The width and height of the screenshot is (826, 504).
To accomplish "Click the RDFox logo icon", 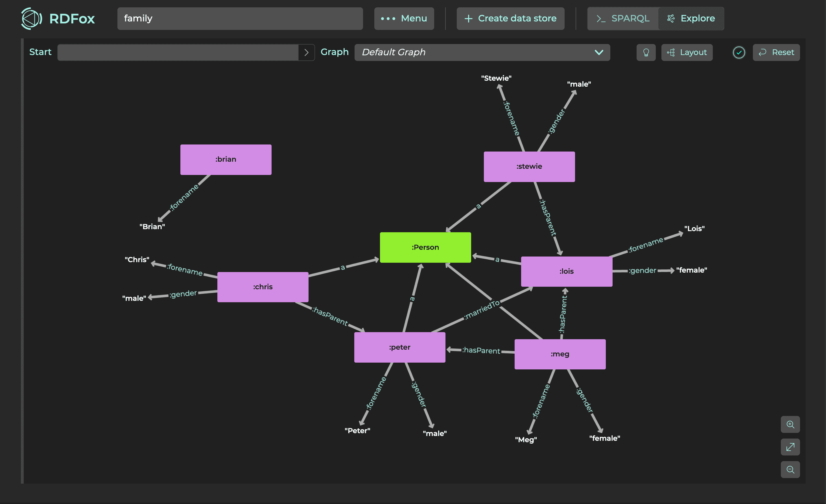I will [x=32, y=18].
